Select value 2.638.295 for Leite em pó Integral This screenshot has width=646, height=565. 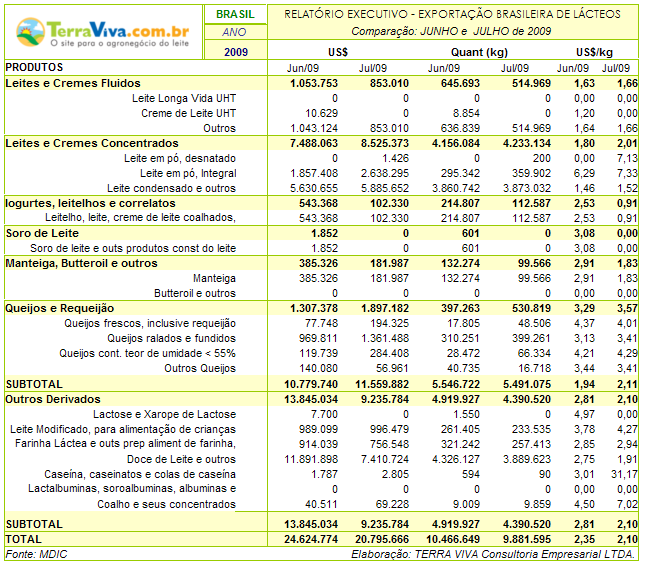tap(385, 173)
